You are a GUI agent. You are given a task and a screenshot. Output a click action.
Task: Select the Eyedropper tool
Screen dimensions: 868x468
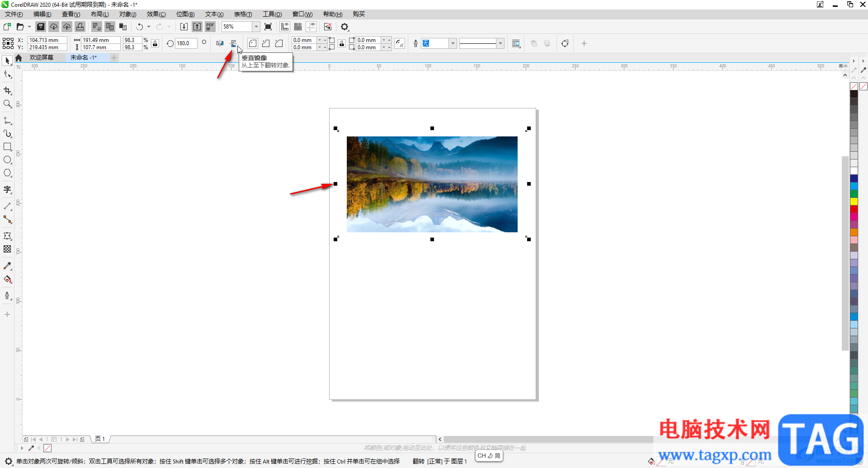(x=7, y=266)
